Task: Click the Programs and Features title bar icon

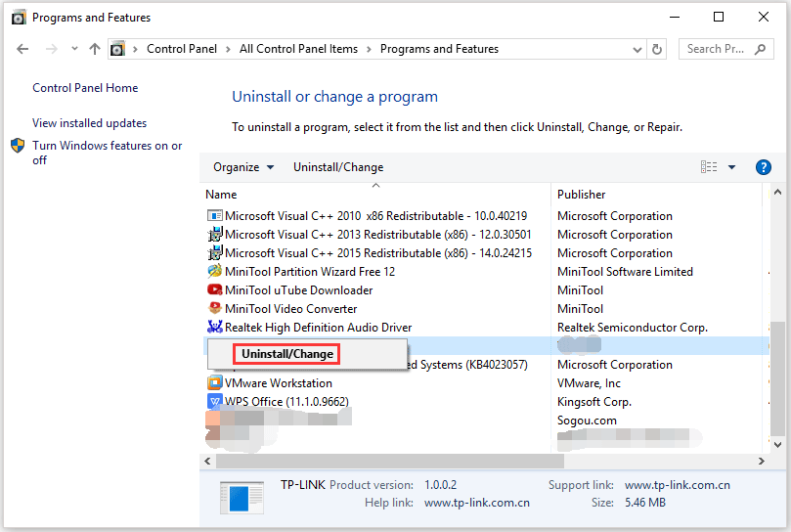Action: point(19,18)
